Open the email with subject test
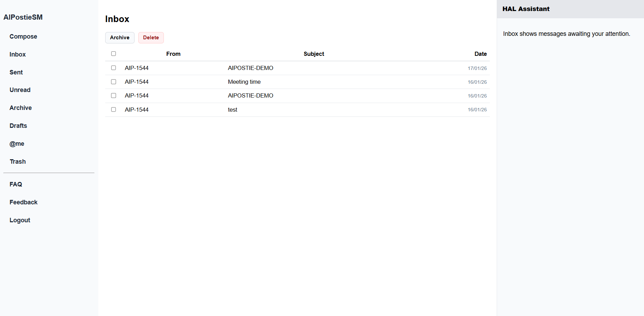 coord(232,110)
